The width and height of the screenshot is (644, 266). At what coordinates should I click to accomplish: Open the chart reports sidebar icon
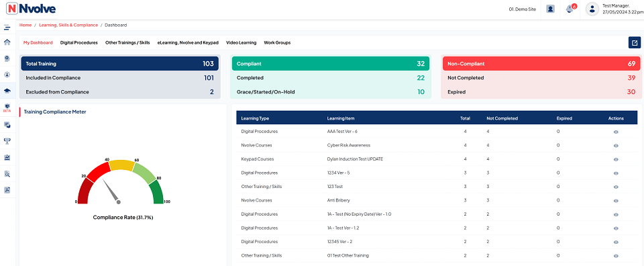point(7,157)
